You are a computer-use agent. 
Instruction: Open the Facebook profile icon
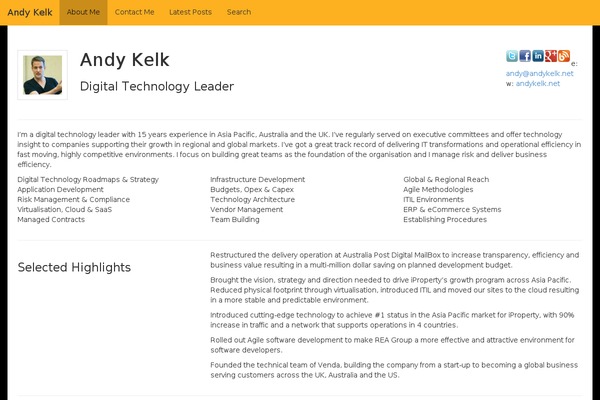525,56
